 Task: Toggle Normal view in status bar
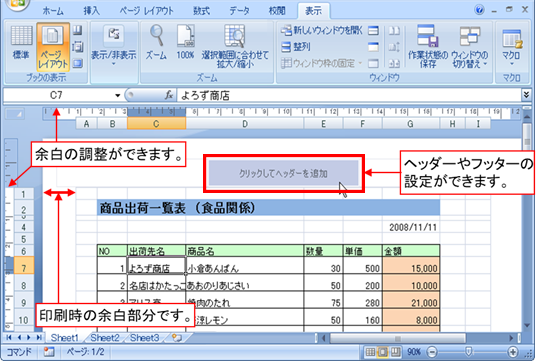tap(370, 352)
